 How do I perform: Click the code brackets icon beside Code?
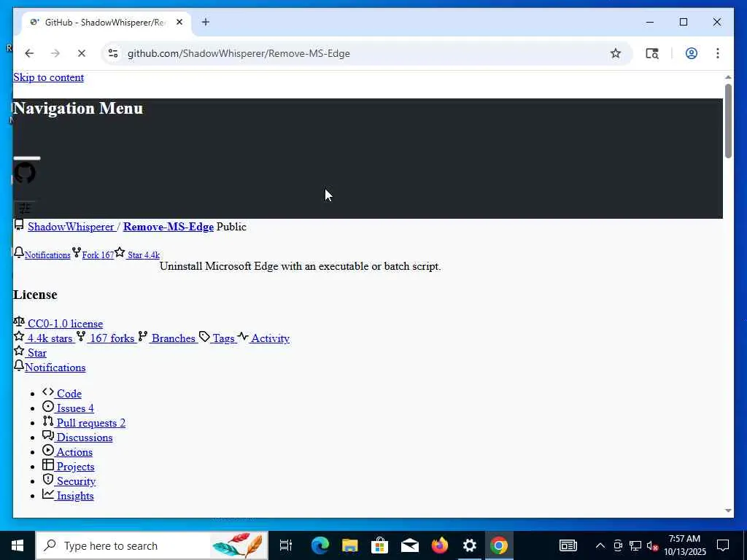coord(48,392)
